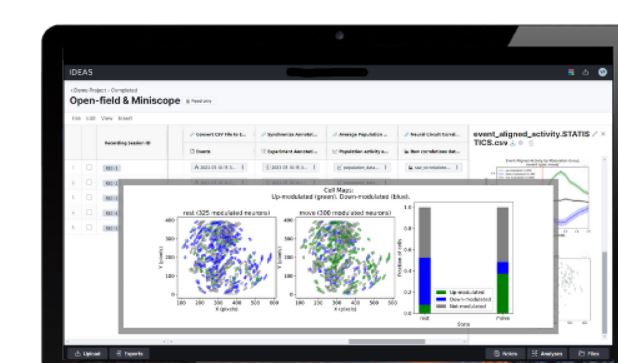The image size is (618, 363).
Task: Open the user avatar menu
Action: pos(602,72)
